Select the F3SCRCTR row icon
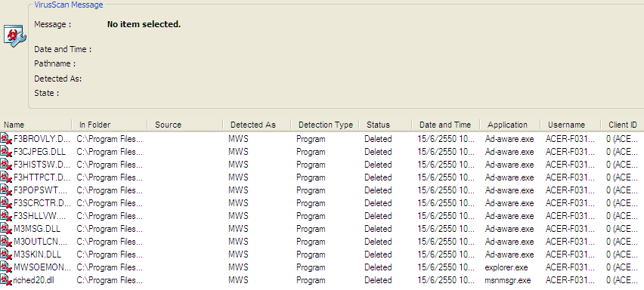The image size is (644, 290). click(6, 203)
